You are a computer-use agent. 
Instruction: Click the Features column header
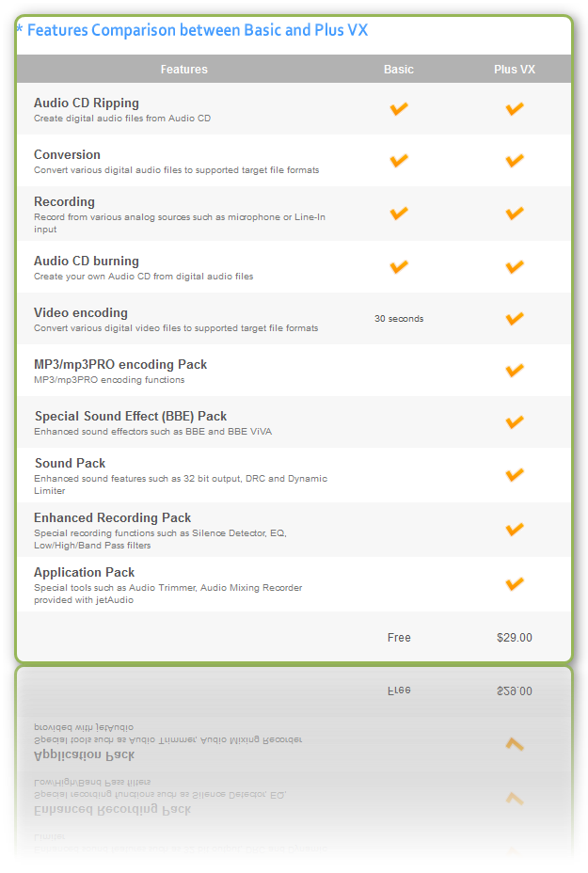point(184,70)
